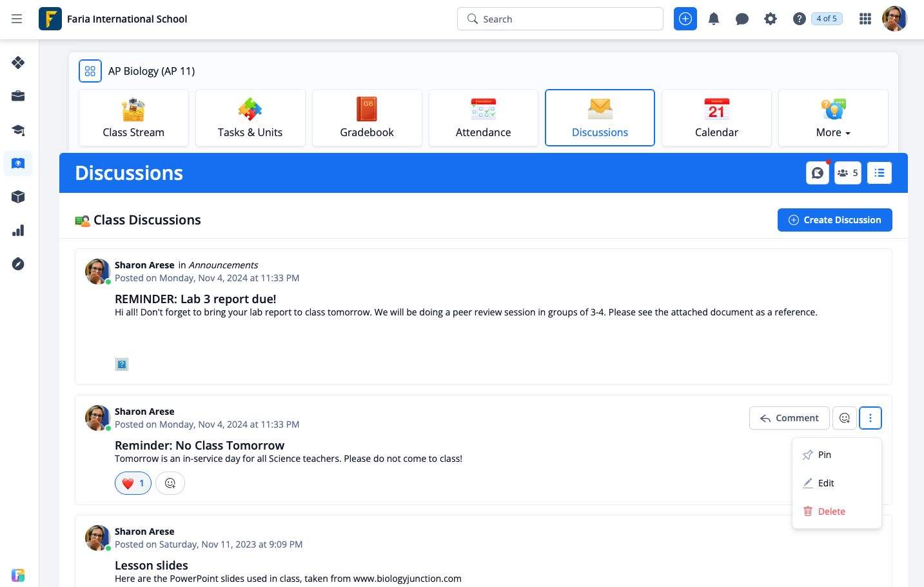This screenshot has height=587, width=924.
Task: Toggle the hamburger sidebar menu
Action: tap(17, 19)
